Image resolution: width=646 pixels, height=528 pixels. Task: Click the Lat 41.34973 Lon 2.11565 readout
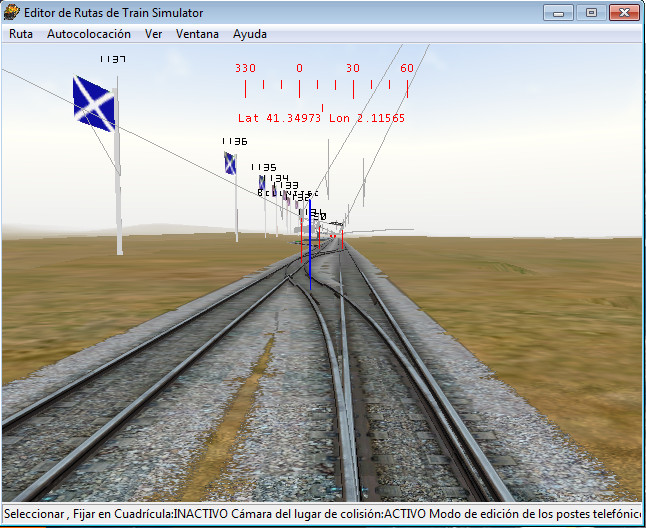click(x=321, y=118)
